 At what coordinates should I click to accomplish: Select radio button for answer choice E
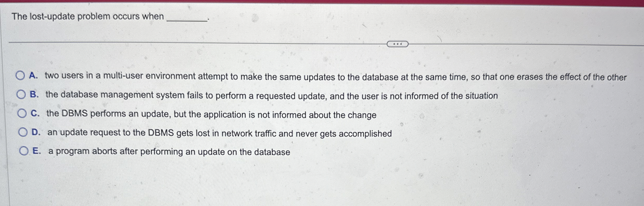point(24,151)
